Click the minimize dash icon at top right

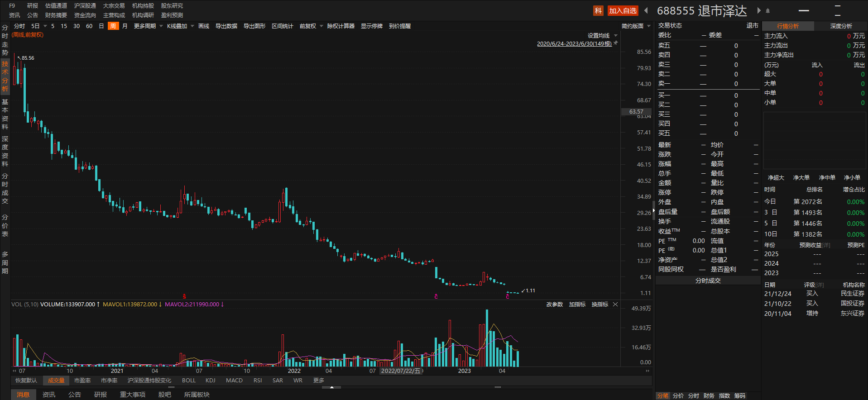coord(804,10)
